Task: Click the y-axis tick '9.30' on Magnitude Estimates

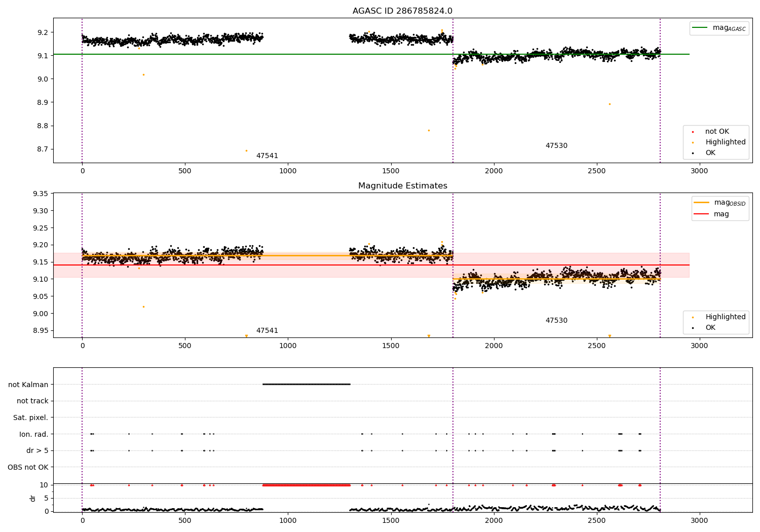Action: click(x=41, y=211)
